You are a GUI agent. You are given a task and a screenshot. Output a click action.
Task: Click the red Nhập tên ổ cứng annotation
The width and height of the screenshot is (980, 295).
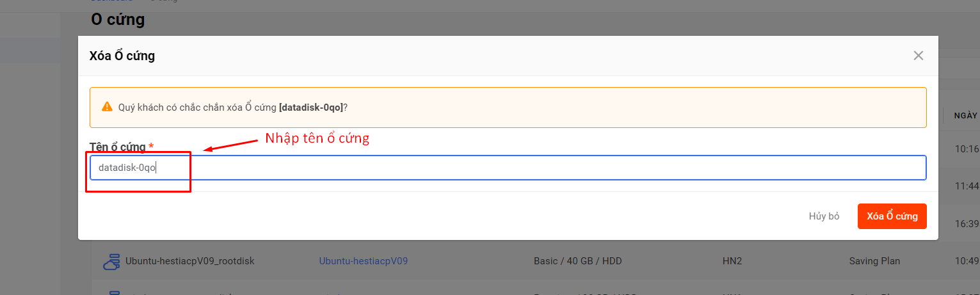coord(317,138)
